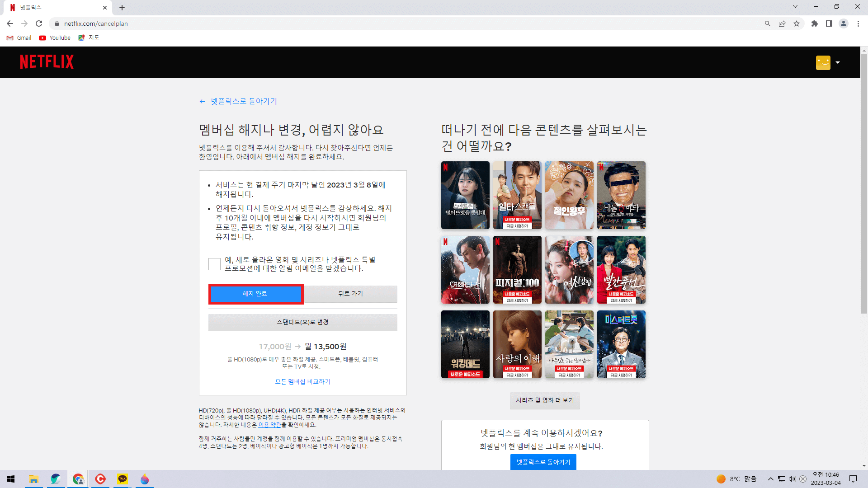Click the address bar URL field

(x=407, y=23)
